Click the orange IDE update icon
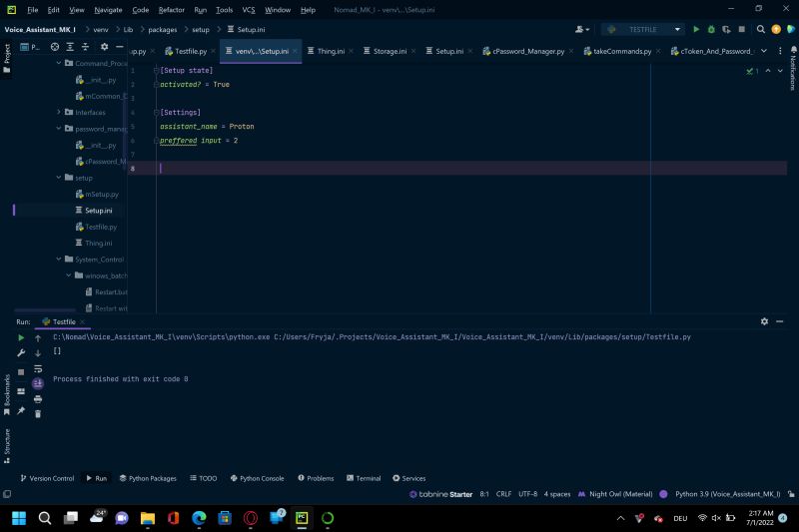Image resolution: width=799 pixels, height=532 pixels. click(776, 30)
